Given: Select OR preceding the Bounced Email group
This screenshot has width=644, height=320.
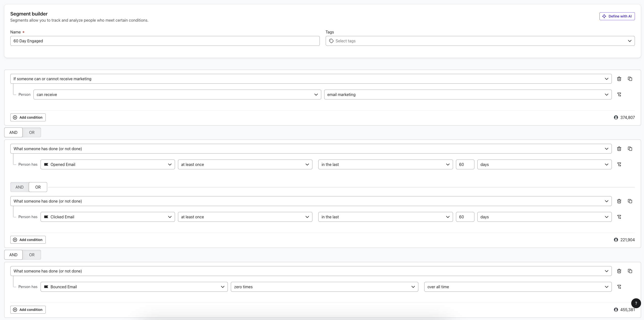Looking at the screenshot, I should coord(31,255).
